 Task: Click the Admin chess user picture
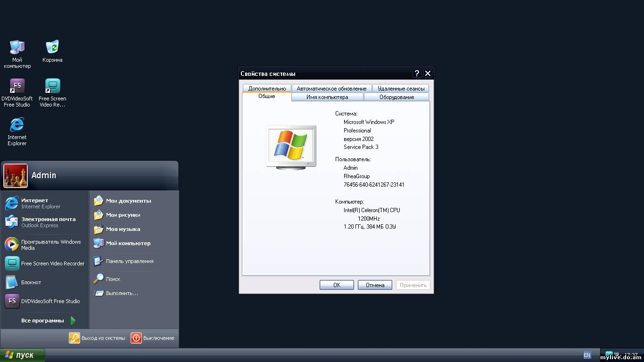16,176
